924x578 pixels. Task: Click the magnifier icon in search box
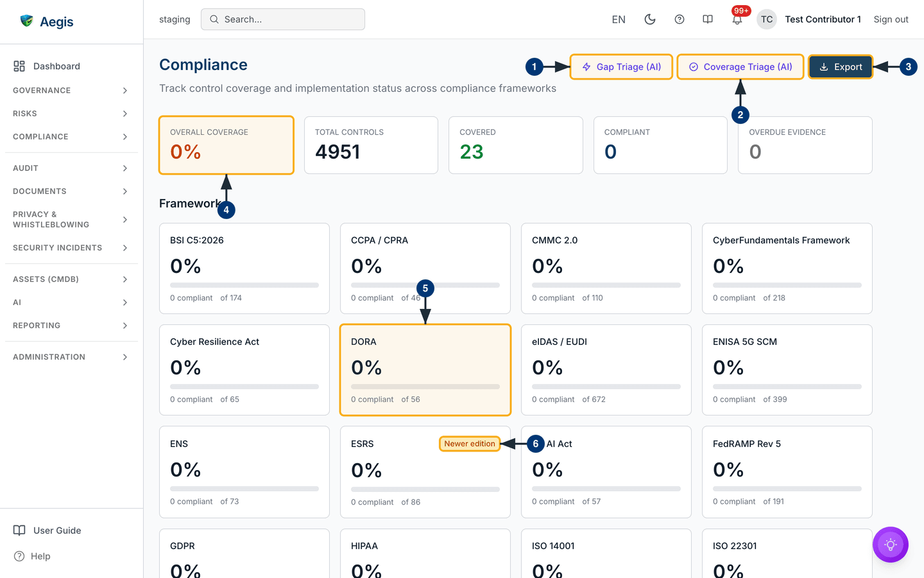click(214, 19)
